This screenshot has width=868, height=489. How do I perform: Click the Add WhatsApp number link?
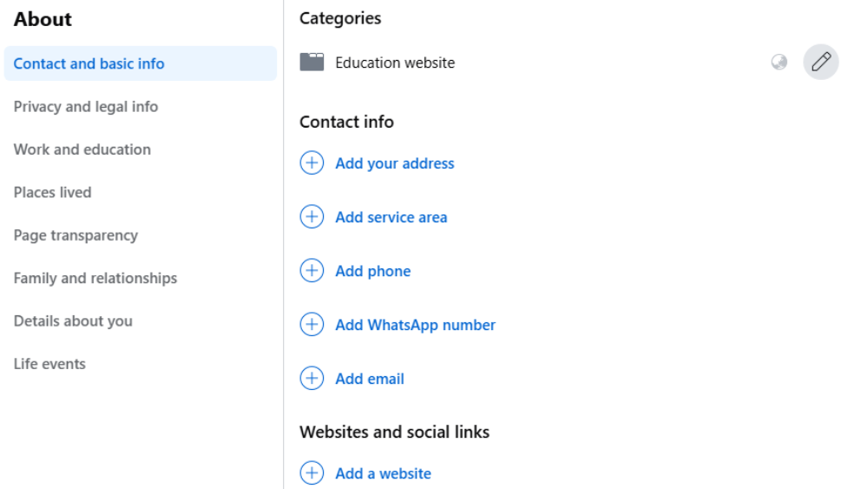click(x=415, y=325)
